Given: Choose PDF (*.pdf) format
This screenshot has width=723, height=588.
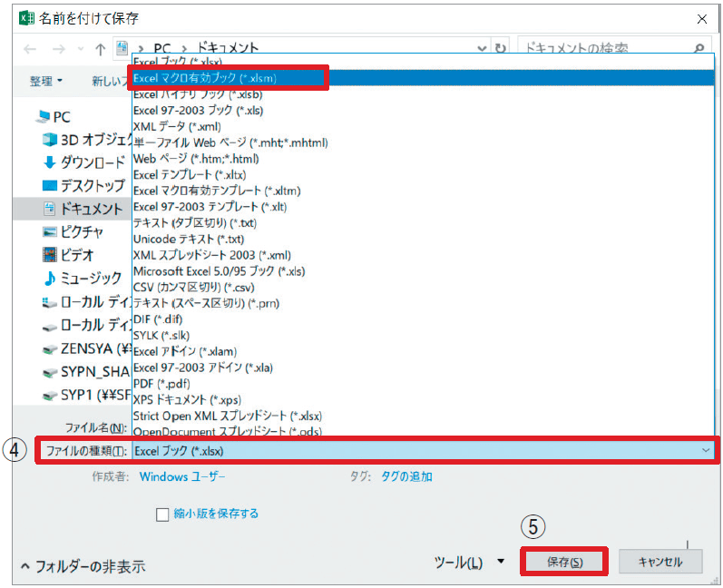Looking at the screenshot, I should click(423, 384).
